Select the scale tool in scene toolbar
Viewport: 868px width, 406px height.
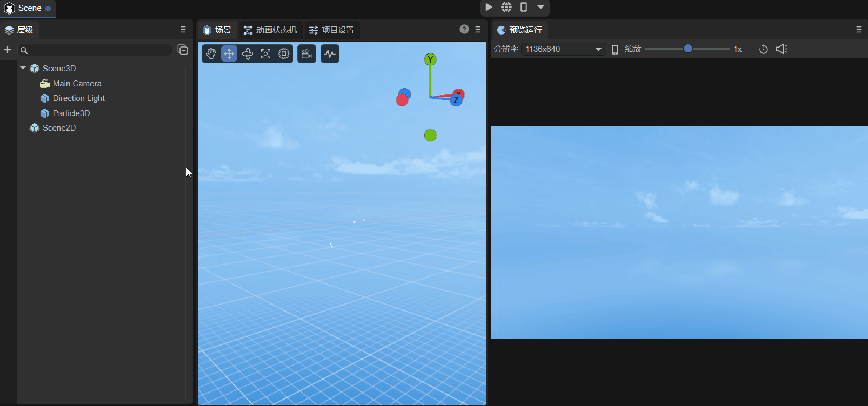265,53
